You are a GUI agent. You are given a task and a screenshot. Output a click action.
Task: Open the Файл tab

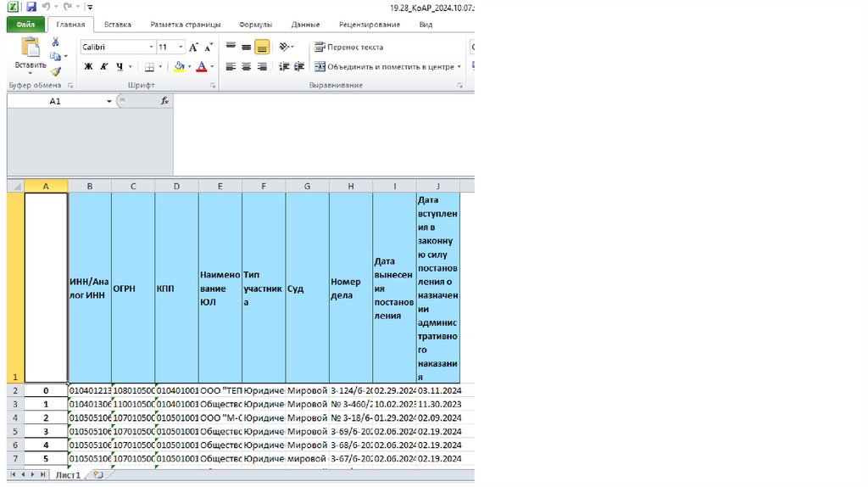point(25,25)
